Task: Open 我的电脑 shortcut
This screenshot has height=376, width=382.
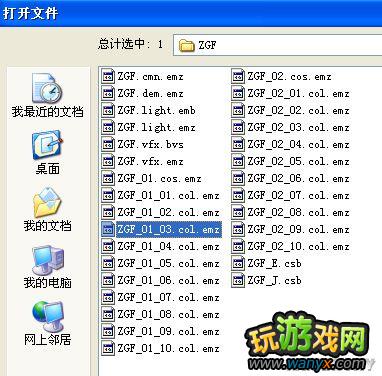Action: [x=47, y=267]
